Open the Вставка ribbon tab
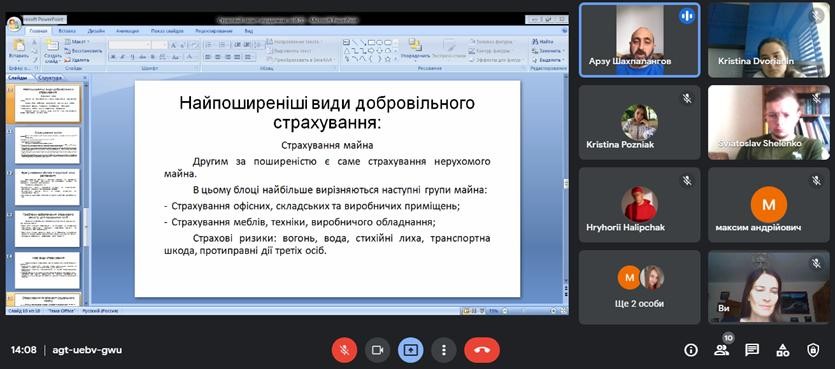The height and width of the screenshot is (369, 835). [x=67, y=31]
